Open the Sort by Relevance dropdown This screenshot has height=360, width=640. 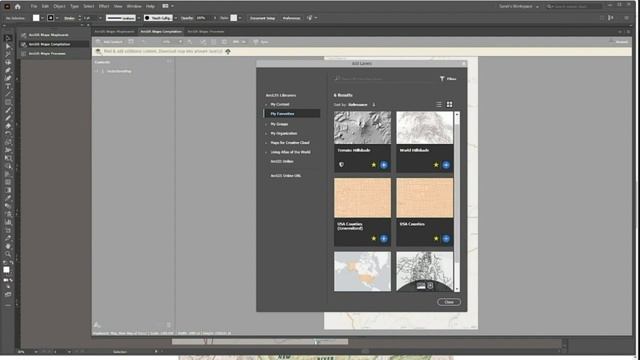[x=358, y=105]
